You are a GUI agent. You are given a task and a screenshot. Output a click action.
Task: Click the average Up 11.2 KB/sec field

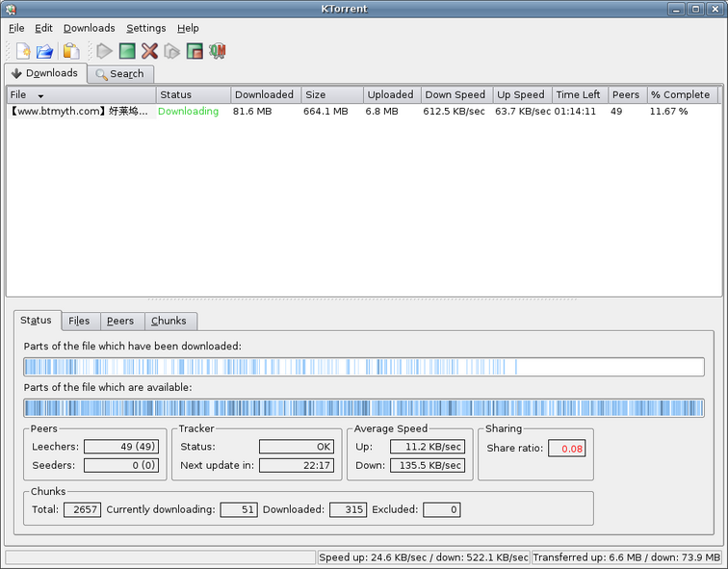[x=428, y=447]
